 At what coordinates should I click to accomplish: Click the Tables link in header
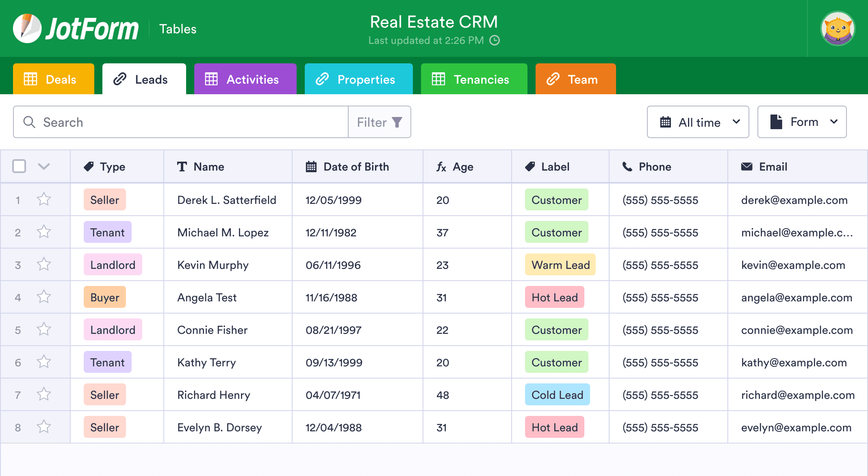(178, 29)
